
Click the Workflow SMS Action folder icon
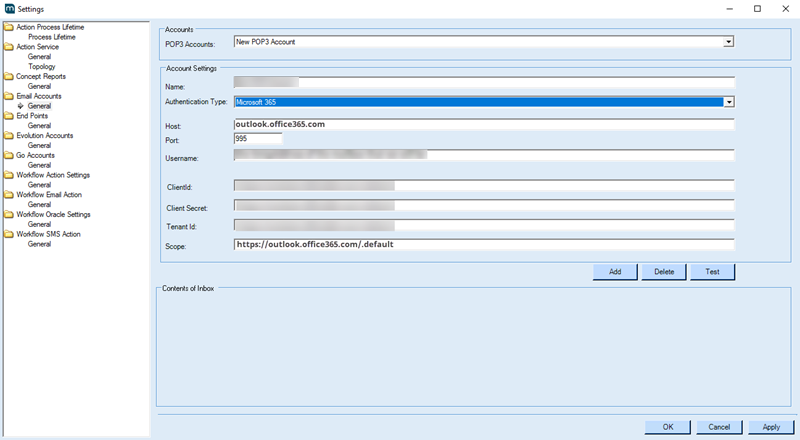click(x=9, y=234)
